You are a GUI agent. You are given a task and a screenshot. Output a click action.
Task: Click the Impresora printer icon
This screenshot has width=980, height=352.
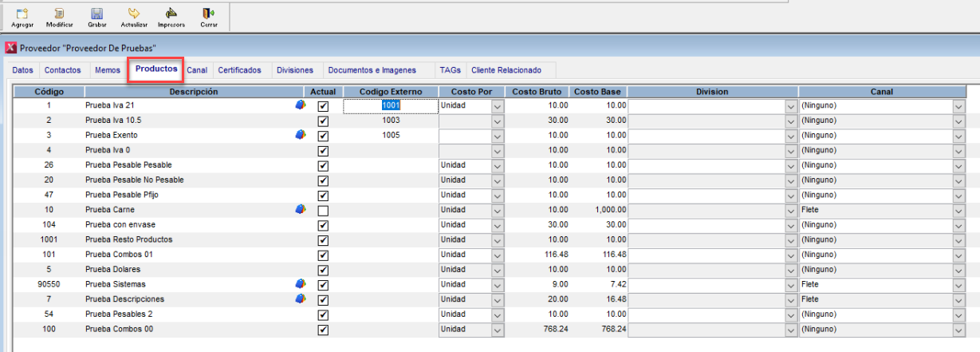tap(171, 14)
